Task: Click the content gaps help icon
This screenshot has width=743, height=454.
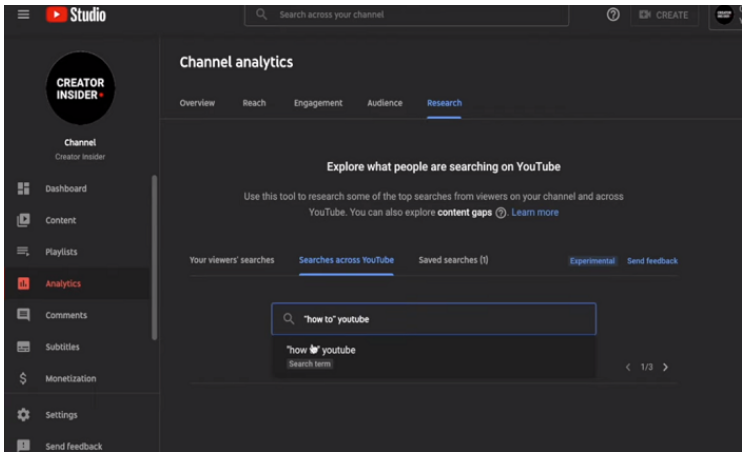Action: coord(500,213)
